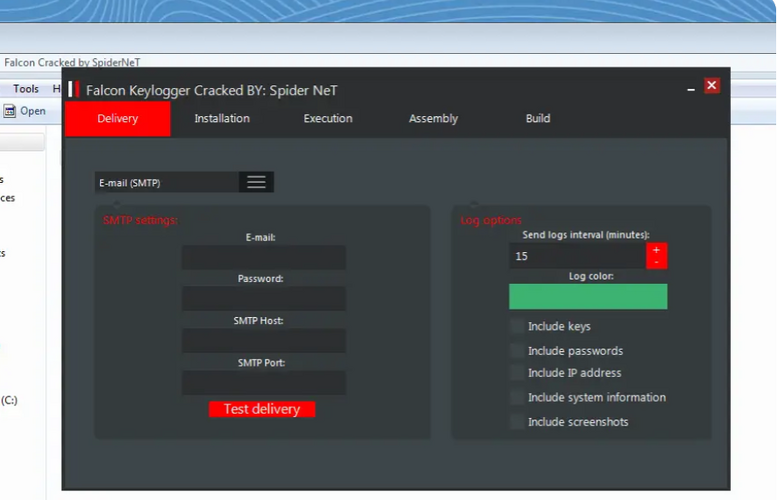
Task: Increase interval with the plus stepper
Action: tap(656, 250)
